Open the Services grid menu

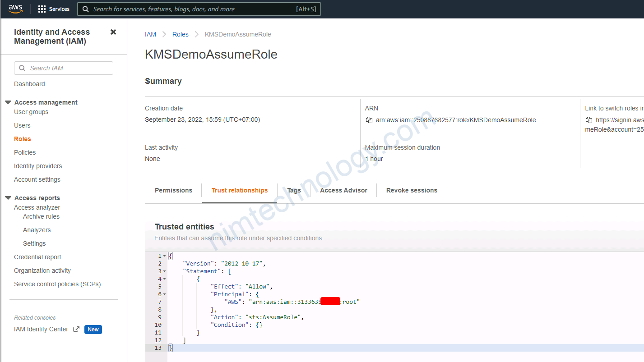(x=42, y=9)
